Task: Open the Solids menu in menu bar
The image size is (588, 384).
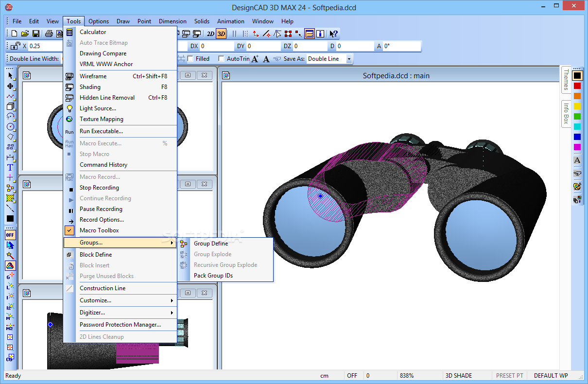Action: (202, 21)
